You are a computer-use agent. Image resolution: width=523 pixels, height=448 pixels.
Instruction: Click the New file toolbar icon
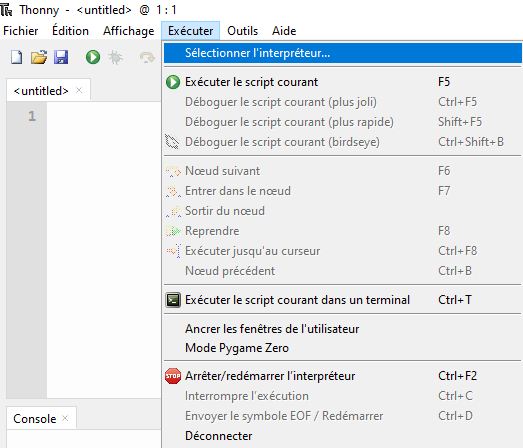[16, 57]
